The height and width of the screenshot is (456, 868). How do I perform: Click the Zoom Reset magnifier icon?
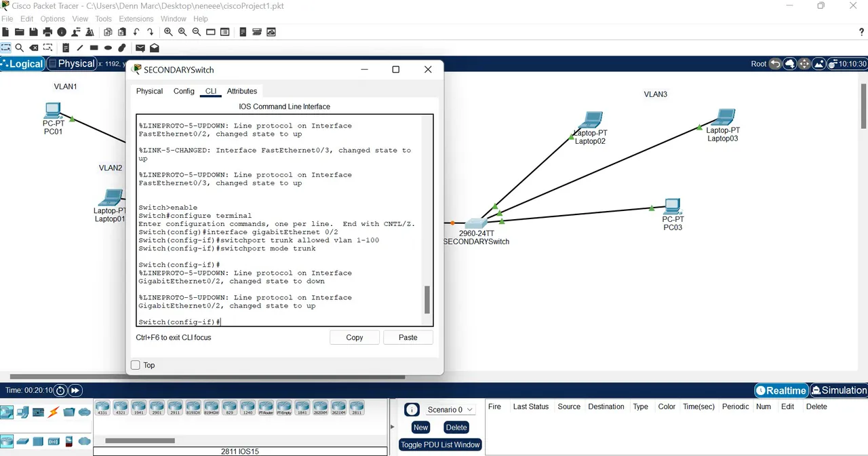182,32
